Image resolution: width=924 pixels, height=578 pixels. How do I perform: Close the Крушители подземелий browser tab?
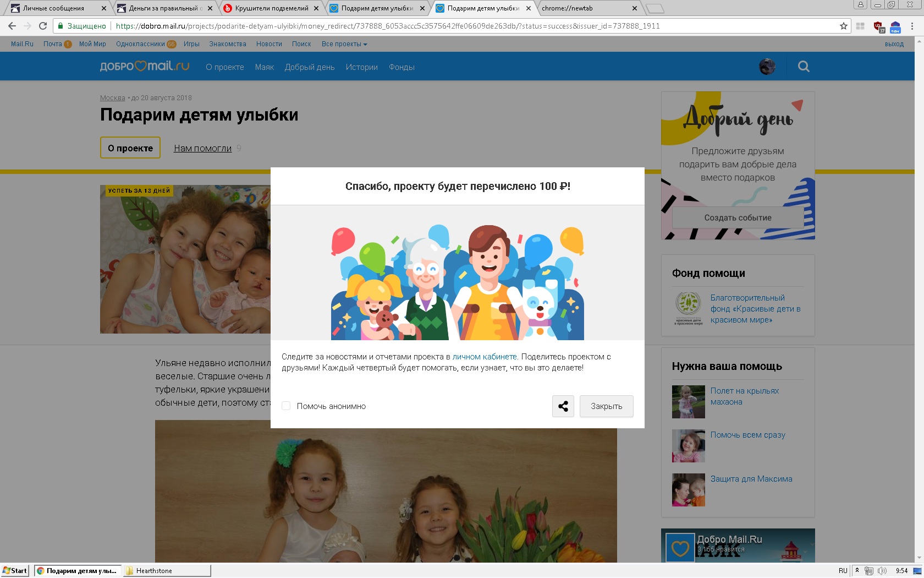[x=316, y=8]
